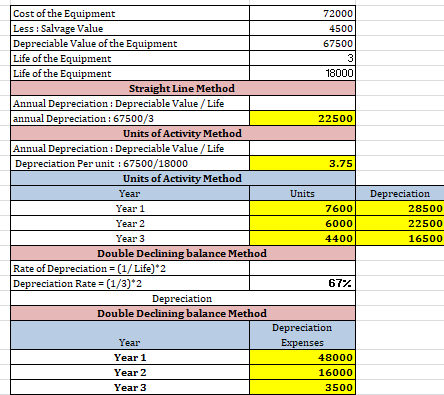Select the Year 2 units cell 6000
The height and width of the screenshot is (395, 444).
tap(302, 223)
